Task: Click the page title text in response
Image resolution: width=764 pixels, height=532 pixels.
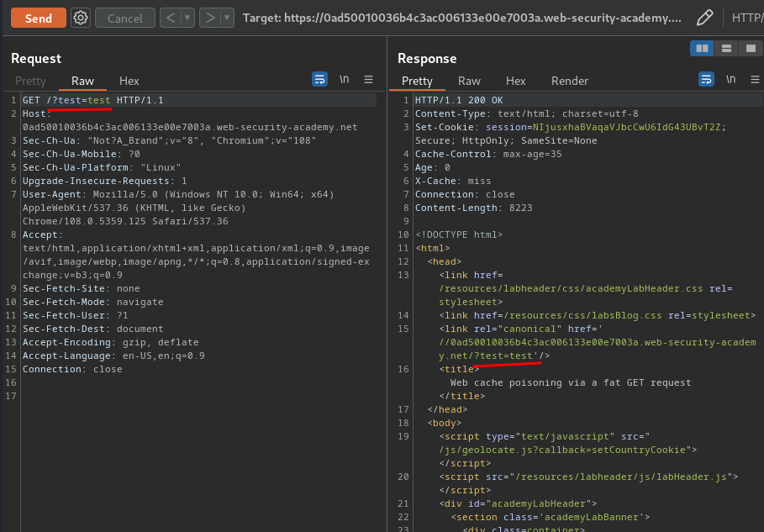Action: [571, 382]
